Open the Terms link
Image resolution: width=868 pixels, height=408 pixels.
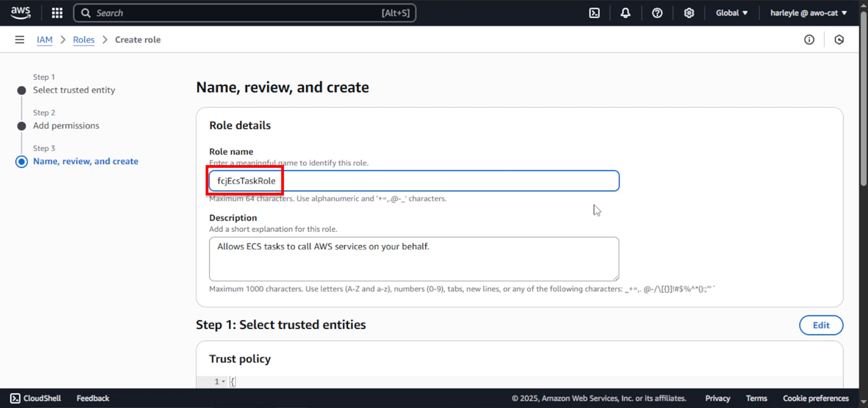(756, 398)
